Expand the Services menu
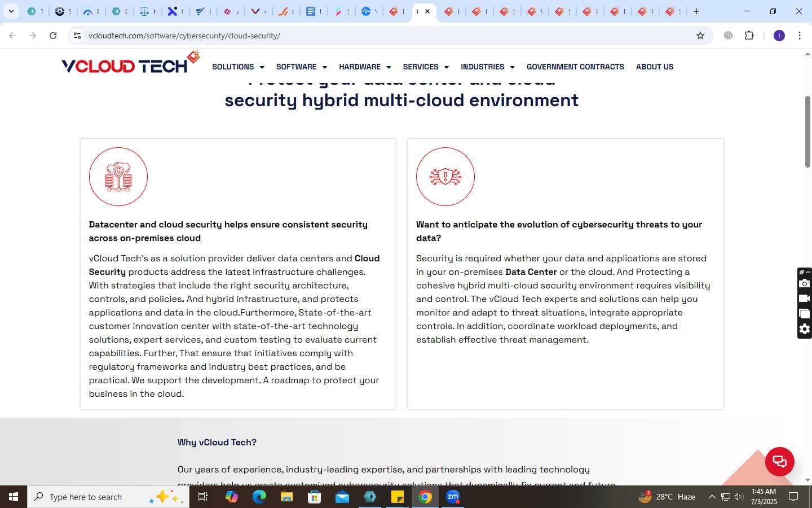 426,67
